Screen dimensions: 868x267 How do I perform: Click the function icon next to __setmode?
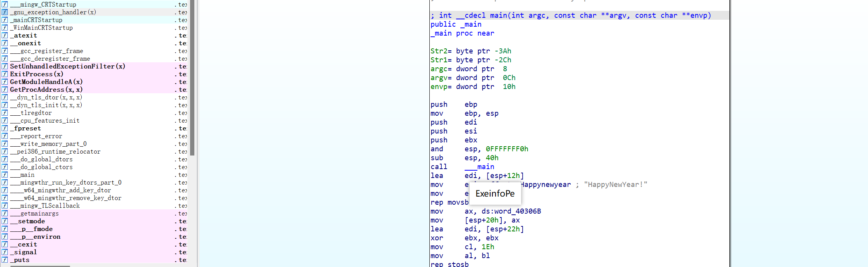(5, 221)
